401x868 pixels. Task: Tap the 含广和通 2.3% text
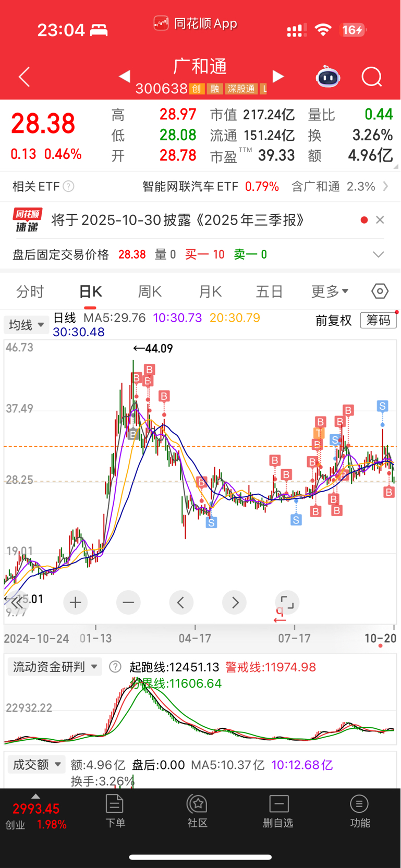pyautogui.click(x=333, y=186)
